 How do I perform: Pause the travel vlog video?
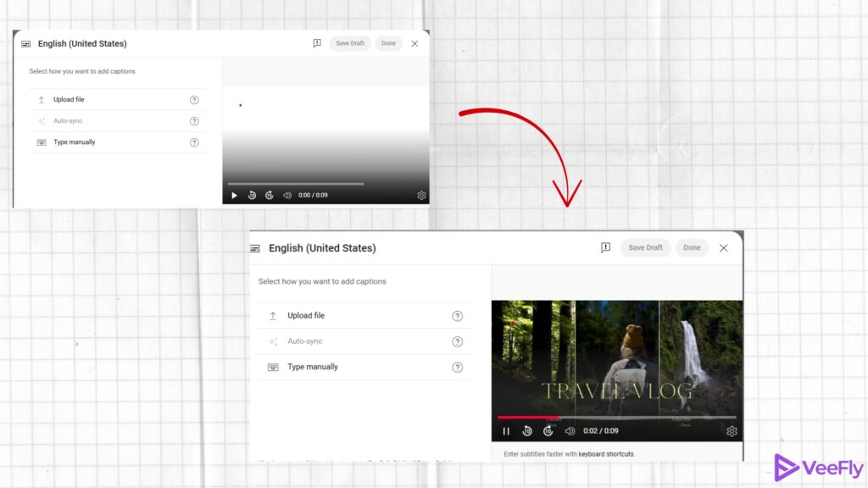point(506,430)
